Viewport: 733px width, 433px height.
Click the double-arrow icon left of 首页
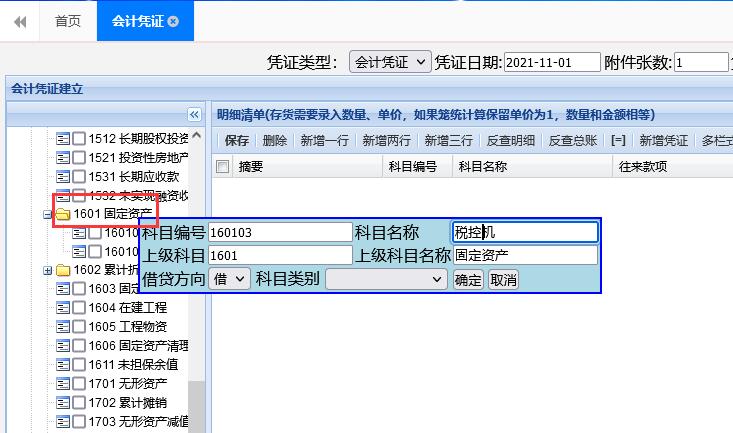pyautogui.click(x=20, y=21)
